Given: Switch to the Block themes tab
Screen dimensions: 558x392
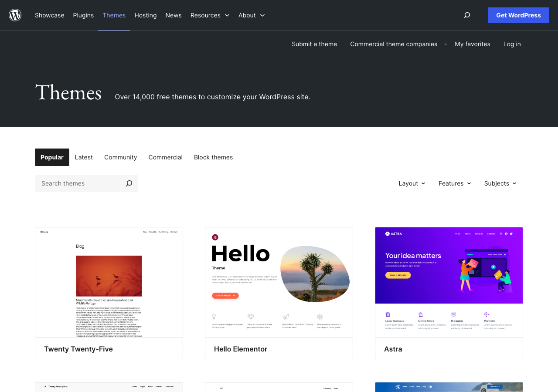Looking at the screenshot, I should (214, 157).
